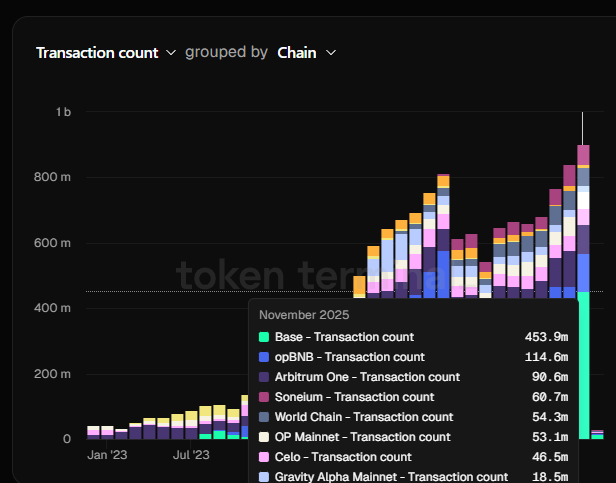
Task: Click the Jul '23 x-axis label
Action: [x=190, y=455]
